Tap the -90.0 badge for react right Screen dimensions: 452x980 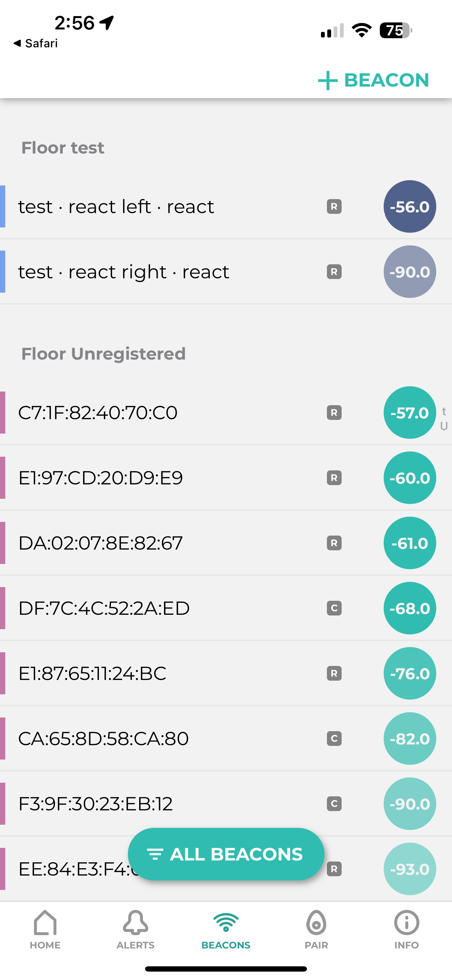click(409, 272)
